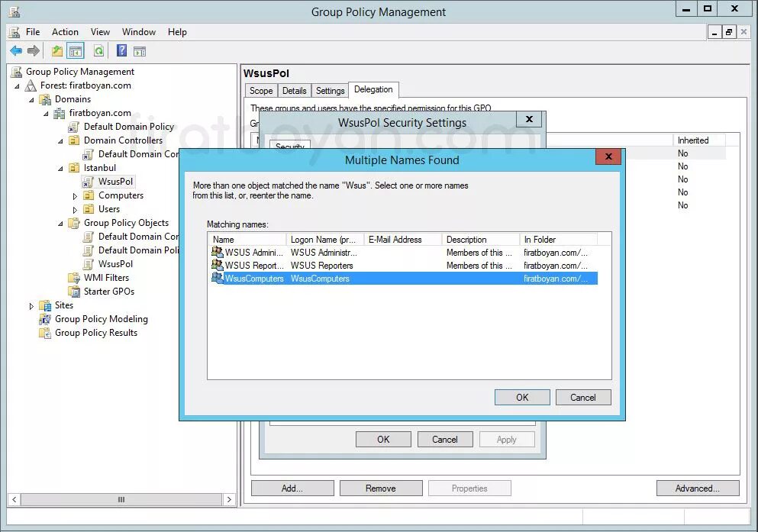Sort by the Description column header
Screen dimensions: 758x532
point(480,239)
